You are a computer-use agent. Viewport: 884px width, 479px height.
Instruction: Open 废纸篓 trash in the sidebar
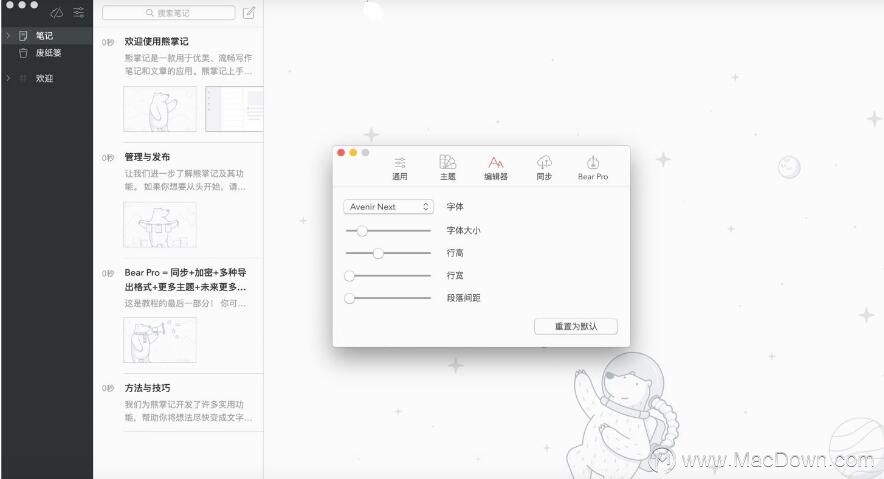tap(47, 53)
